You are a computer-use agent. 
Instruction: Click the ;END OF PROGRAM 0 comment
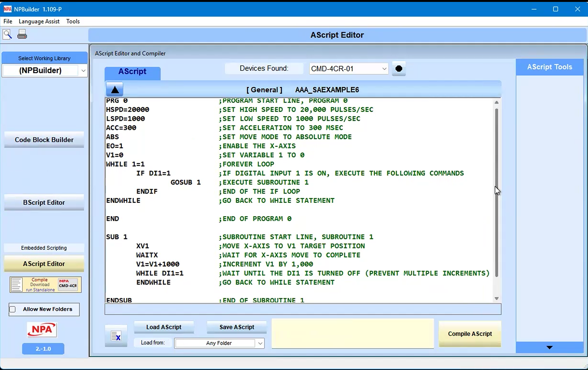click(255, 219)
